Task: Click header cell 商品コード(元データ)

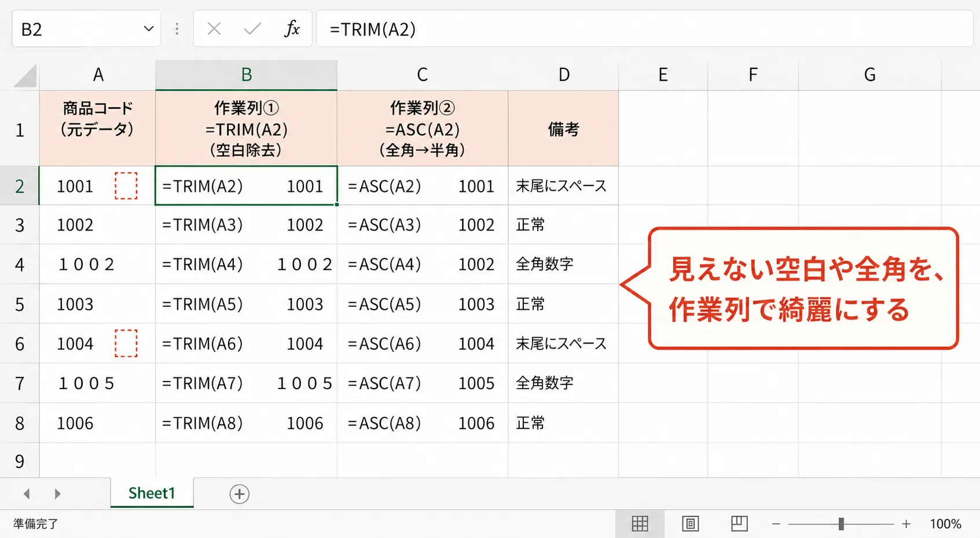Action: click(x=97, y=129)
